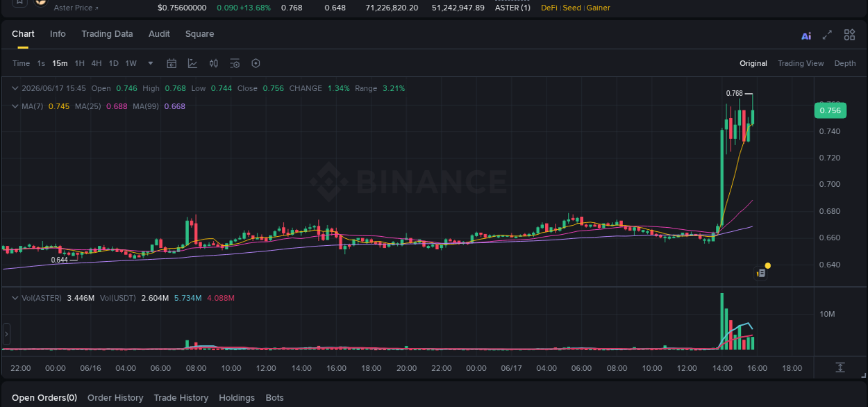Click the 71,226,820.20 volume value
This screenshot has height=407, width=868.
(x=392, y=8)
